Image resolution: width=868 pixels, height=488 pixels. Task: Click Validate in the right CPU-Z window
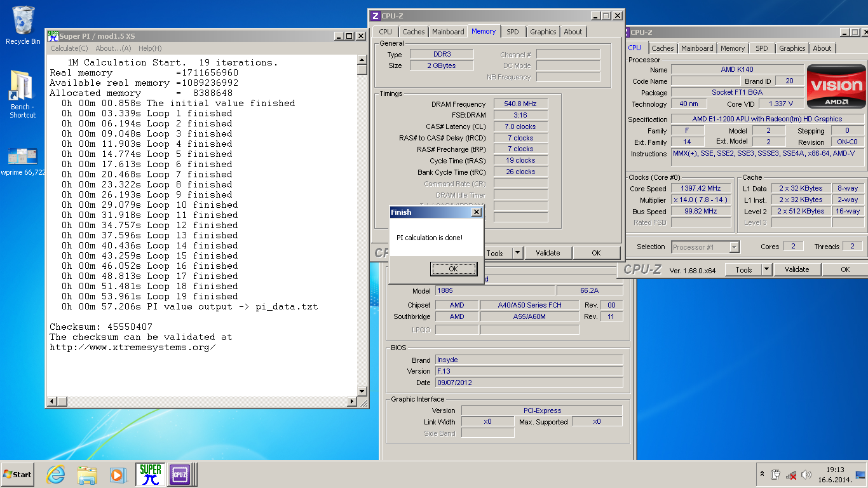tap(797, 269)
